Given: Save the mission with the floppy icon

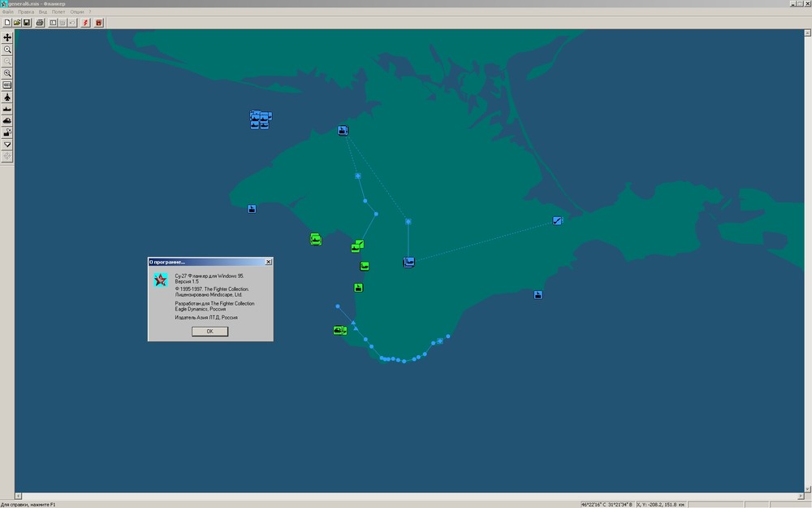Looking at the screenshot, I should pyautogui.click(x=27, y=23).
